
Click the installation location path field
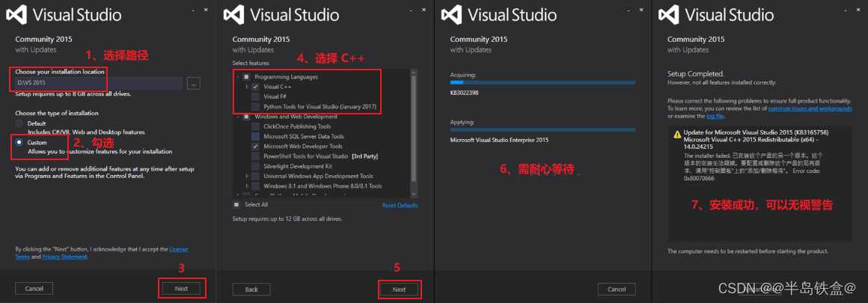pyautogui.click(x=99, y=83)
